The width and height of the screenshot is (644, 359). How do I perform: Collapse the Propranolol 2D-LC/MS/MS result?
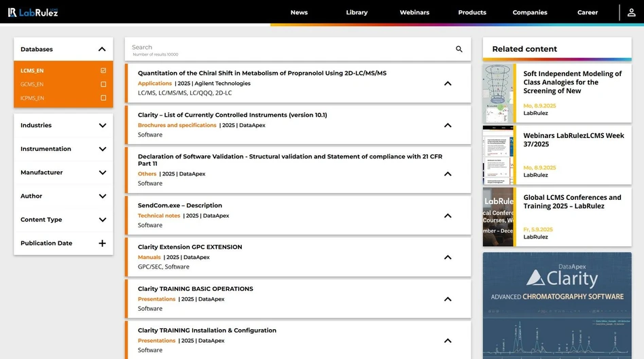click(x=448, y=84)
